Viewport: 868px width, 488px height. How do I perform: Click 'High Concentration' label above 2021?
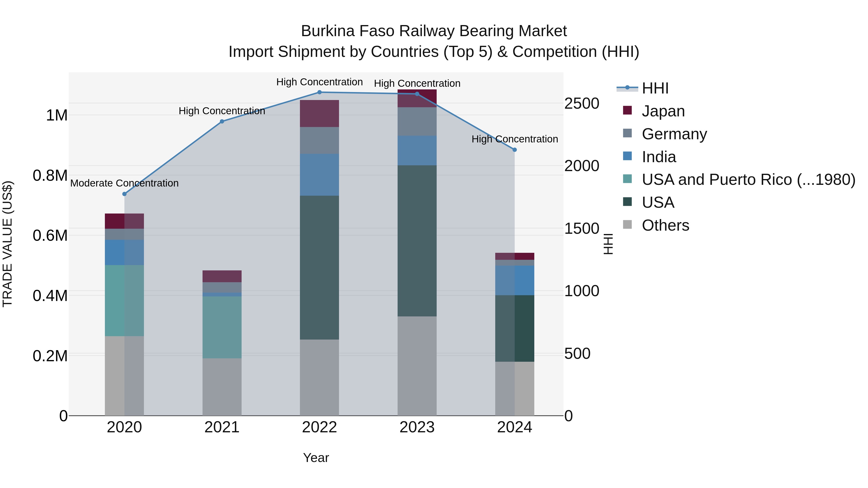pos(222,111)
